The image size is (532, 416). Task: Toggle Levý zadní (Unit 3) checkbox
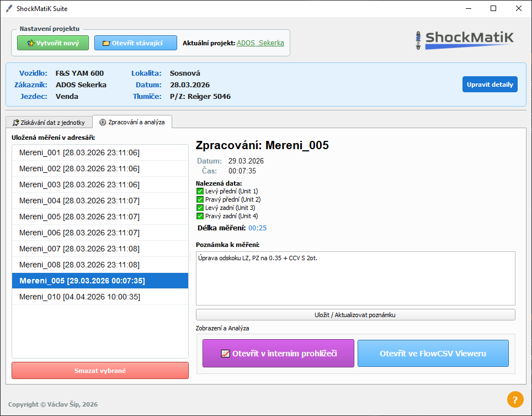tap(200, 208)
